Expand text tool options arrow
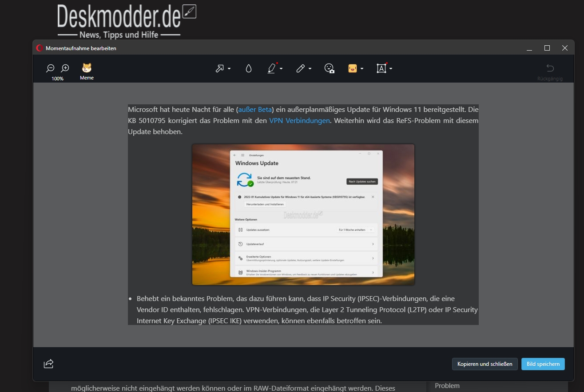Viewport: 584px width, 392px height. (x=391, y=69)
